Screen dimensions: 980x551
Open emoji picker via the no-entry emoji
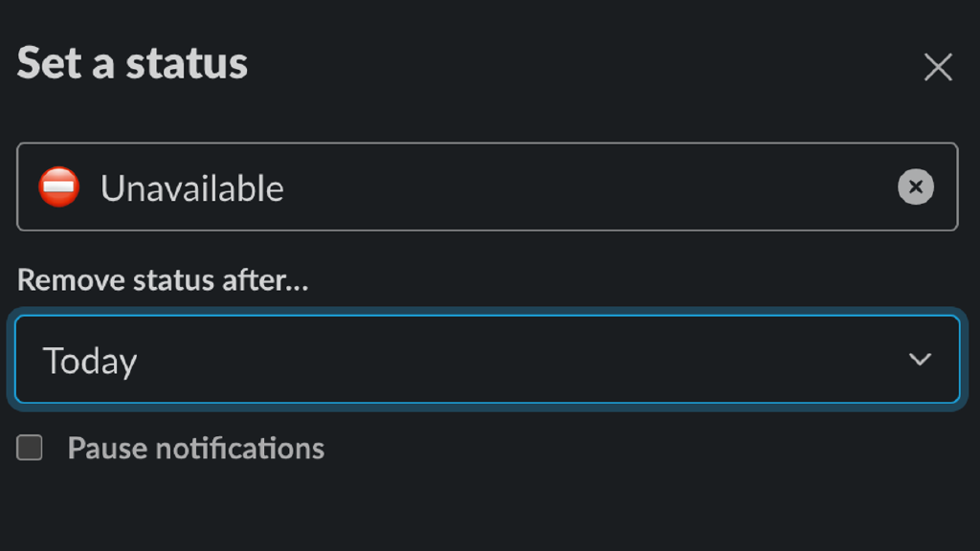(x=58, y=187)
